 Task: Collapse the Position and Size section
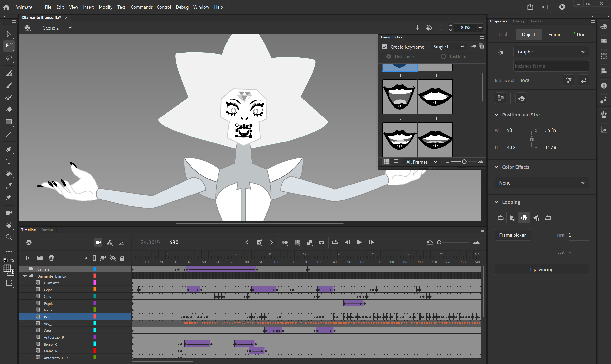coord(496,115)
